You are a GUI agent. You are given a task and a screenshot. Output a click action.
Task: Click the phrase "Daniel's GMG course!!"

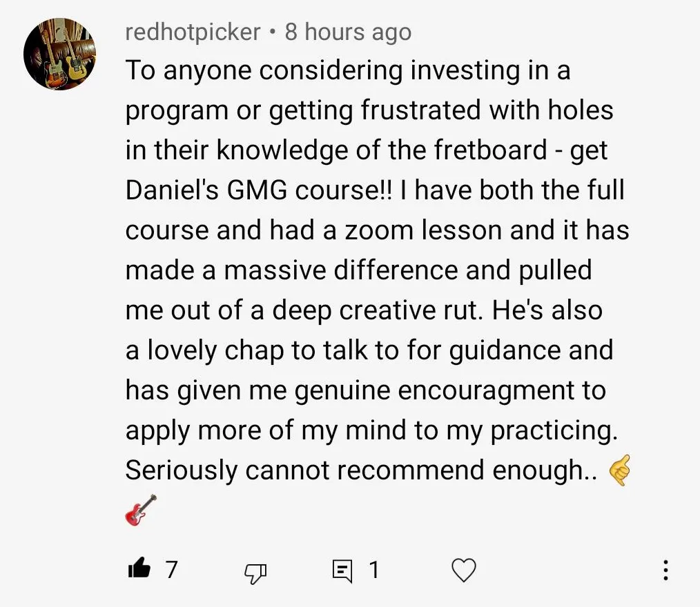[253, 190]
